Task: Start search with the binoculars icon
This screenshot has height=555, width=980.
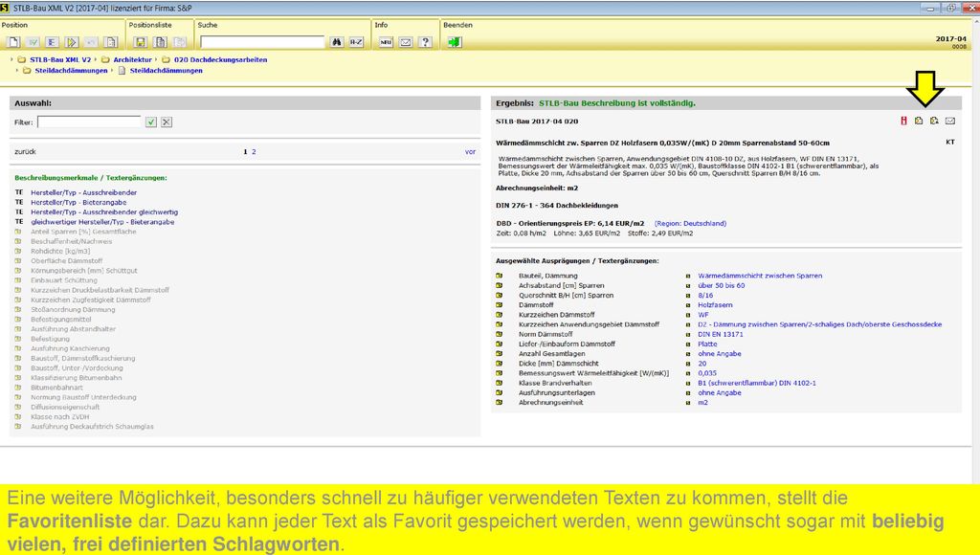Action: click(x=337, y=42)
